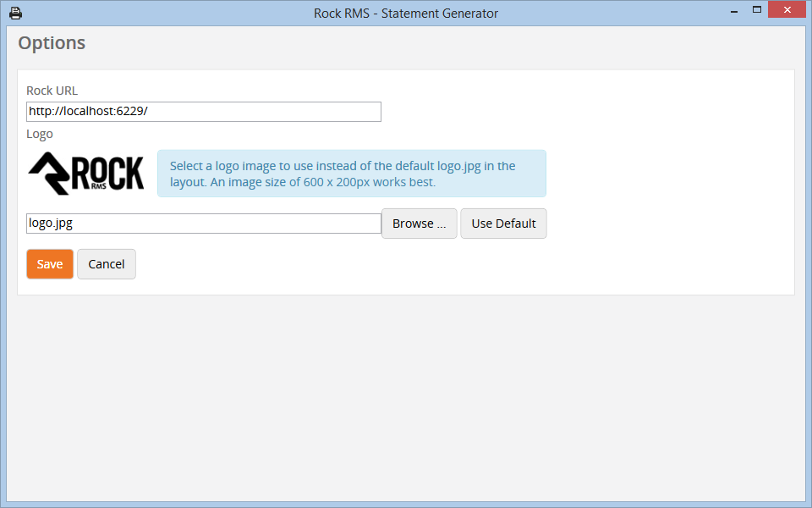Click into the logo.jpg file path field
This screenshot has height=508, width=812.
[x=203, y=224]
